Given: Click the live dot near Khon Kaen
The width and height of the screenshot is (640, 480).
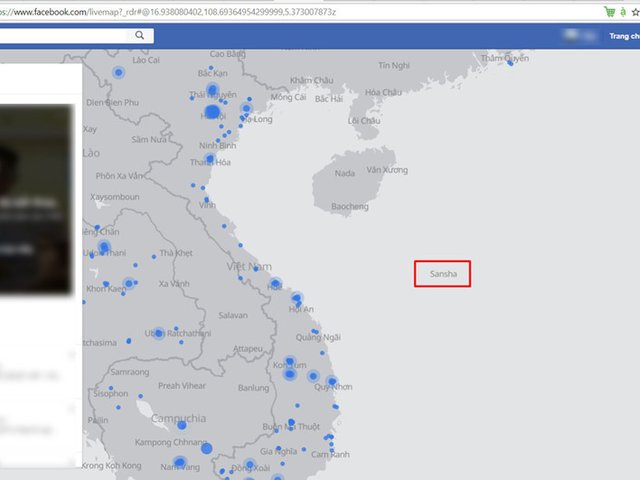Looking at the screenshot, I should pyautogui.click(x=128, y=283).
